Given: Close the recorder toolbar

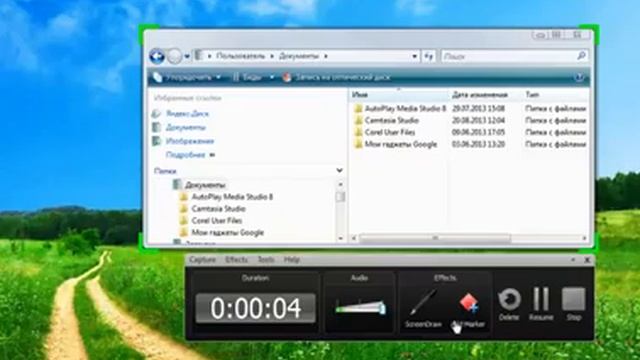Looking at the screenshot, I should [x=587, y=260].
